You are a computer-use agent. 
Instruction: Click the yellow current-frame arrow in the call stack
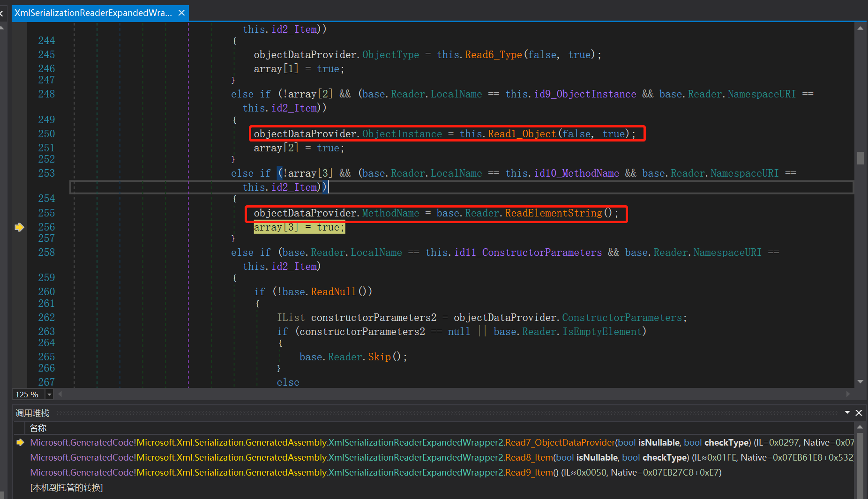tap(20, 442)
